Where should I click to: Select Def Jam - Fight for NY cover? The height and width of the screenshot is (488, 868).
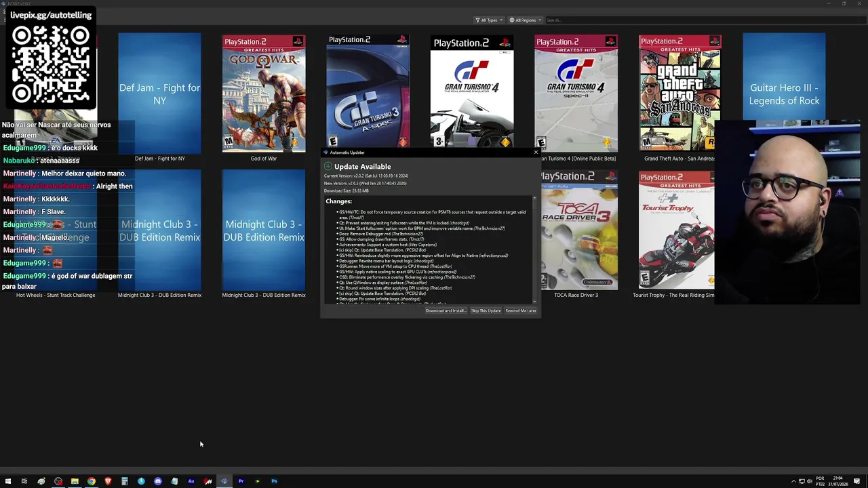[x=159, y=94]
